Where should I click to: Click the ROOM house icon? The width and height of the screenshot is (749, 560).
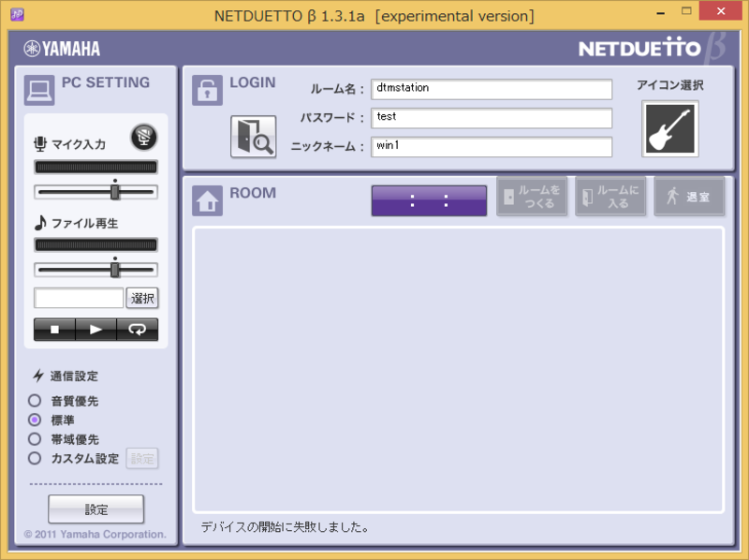(x=207, y=200)
